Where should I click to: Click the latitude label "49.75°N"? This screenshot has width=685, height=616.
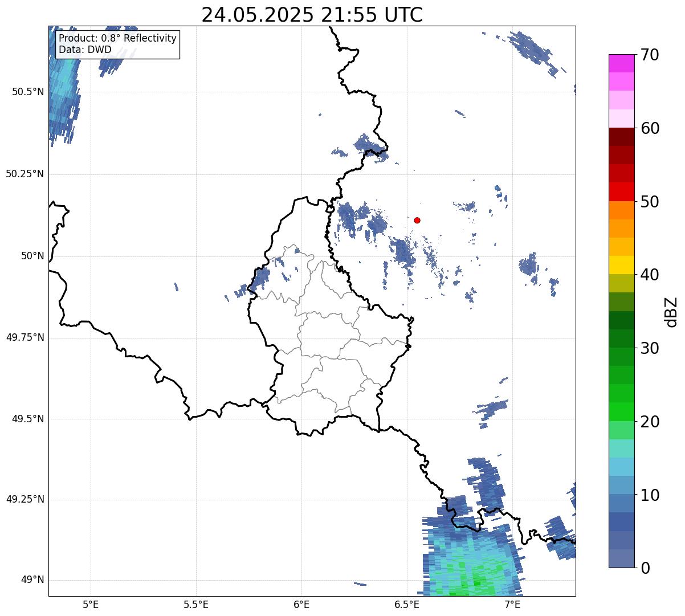click(x=25, y=337)
